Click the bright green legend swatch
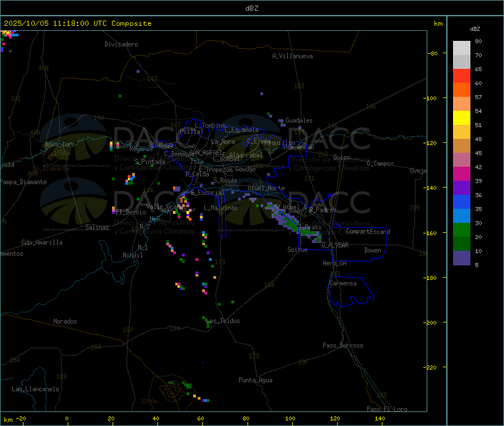504x426 pixels. 461,230
